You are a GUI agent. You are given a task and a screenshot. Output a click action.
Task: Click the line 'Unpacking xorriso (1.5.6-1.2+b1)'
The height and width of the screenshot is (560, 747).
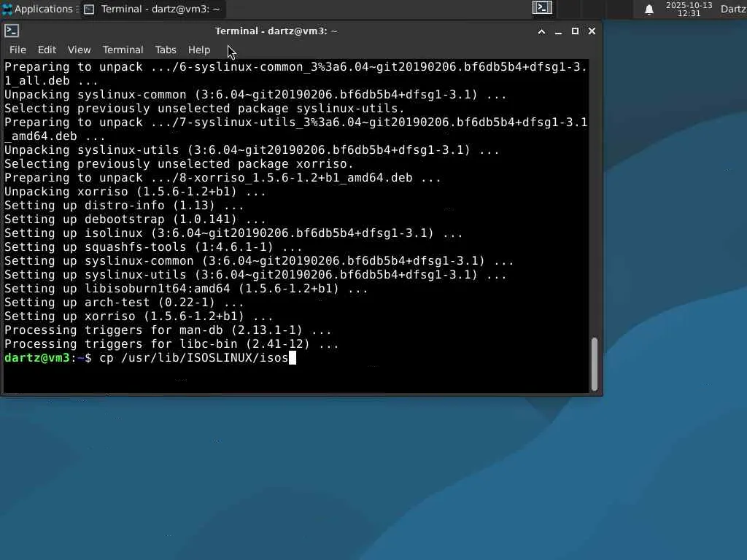tap(135, 192)
